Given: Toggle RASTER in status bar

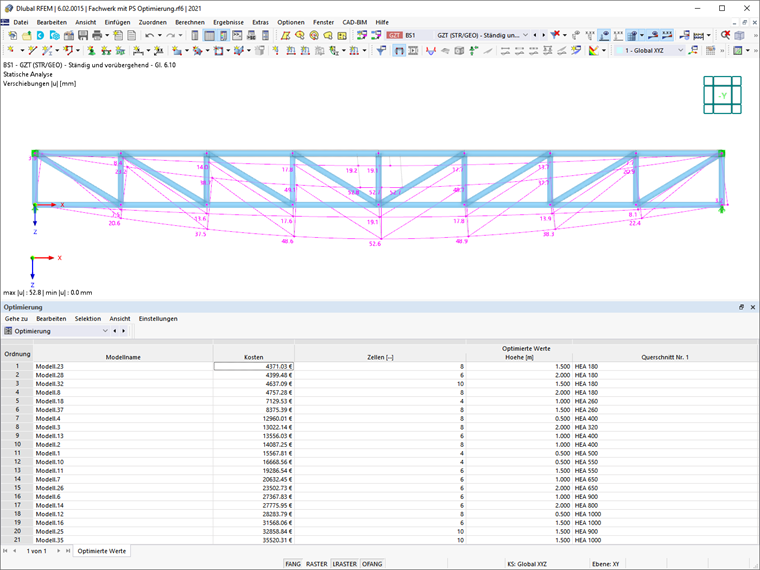Looking at the screenshot, I should point(317,564).
